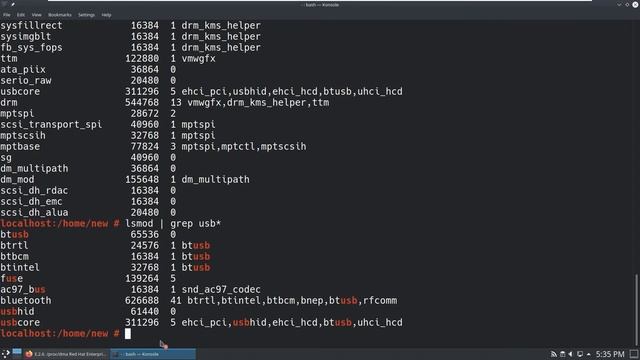Viewport: 640px width, 360px height.
Task: Click the size value 122880
Action: point(142,58)
